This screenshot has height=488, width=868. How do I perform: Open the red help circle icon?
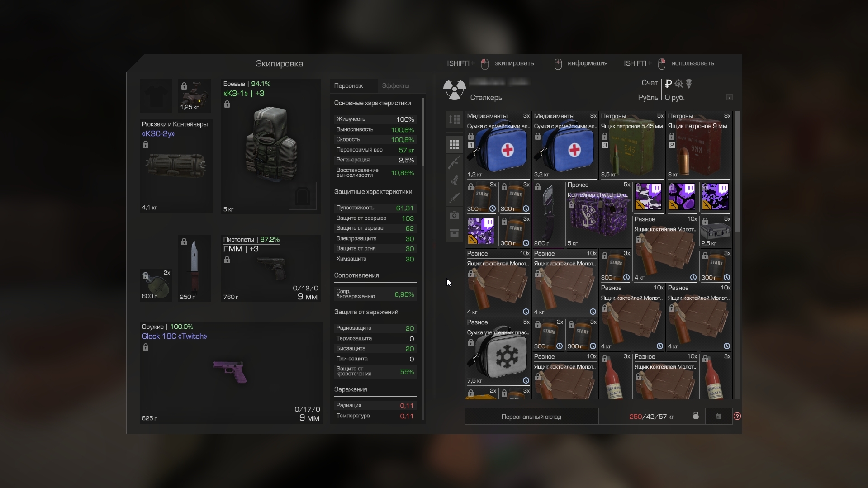(737, 416)
